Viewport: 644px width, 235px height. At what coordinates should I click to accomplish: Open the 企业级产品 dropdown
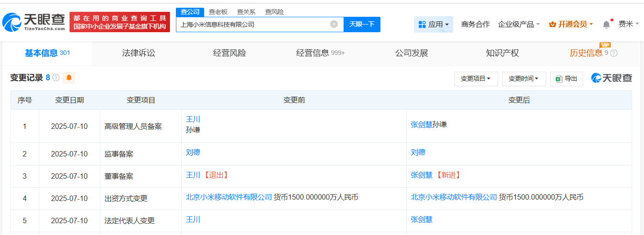coord(519,24)
